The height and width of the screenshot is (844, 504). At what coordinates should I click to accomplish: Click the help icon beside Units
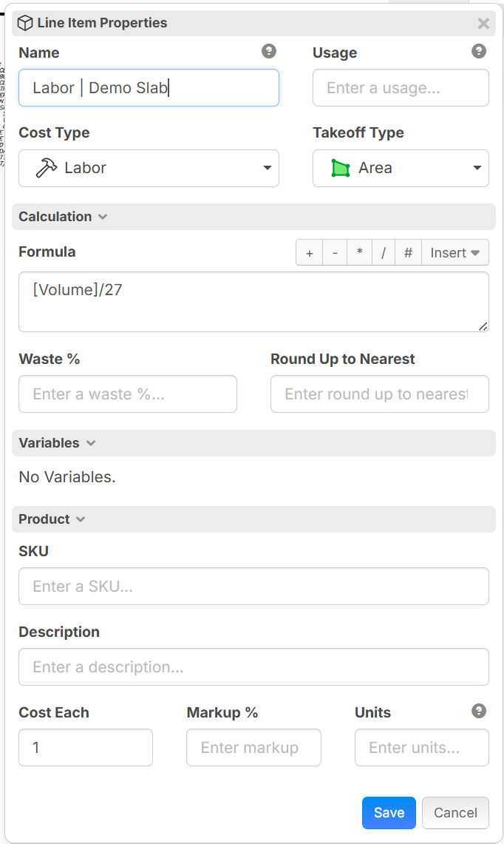tap(479, 711)
